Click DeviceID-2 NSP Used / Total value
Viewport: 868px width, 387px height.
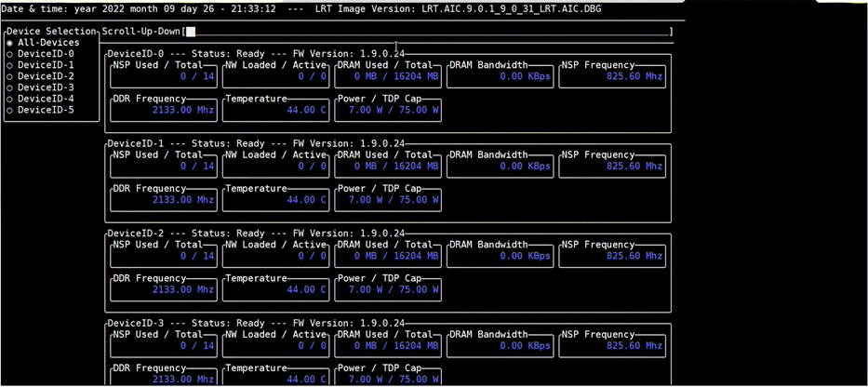197,256
